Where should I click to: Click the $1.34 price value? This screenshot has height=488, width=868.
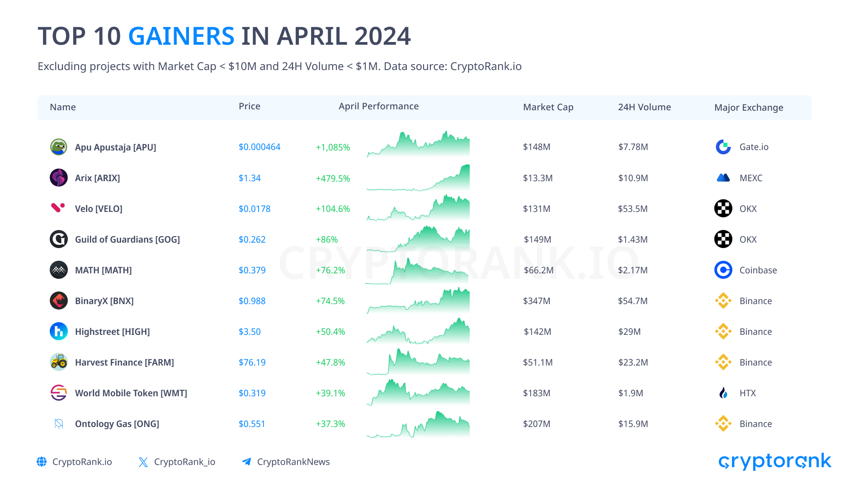click(250, 178)
